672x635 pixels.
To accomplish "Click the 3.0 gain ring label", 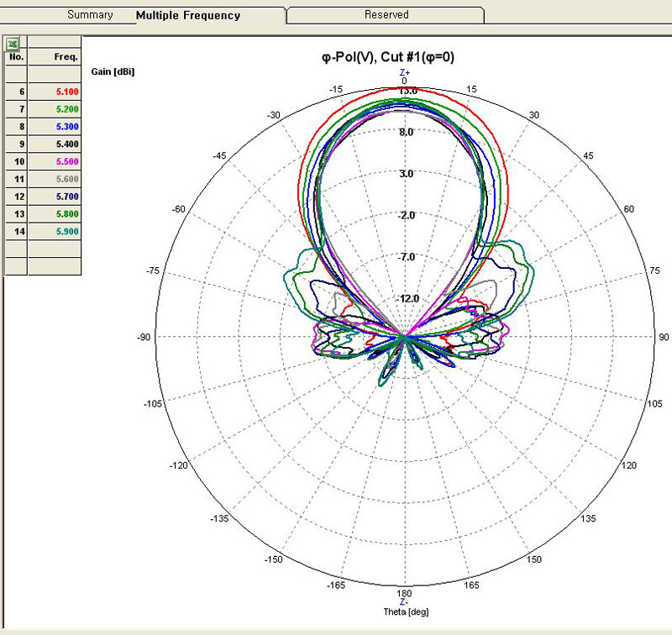I will click(x=407, y=174).
